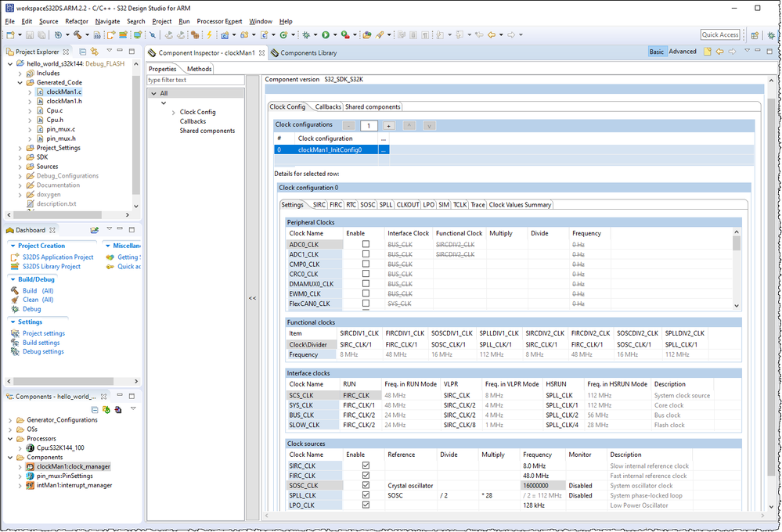Collapse the Generated_Code folder
The image size is (782, 532).
coord(20,83)
